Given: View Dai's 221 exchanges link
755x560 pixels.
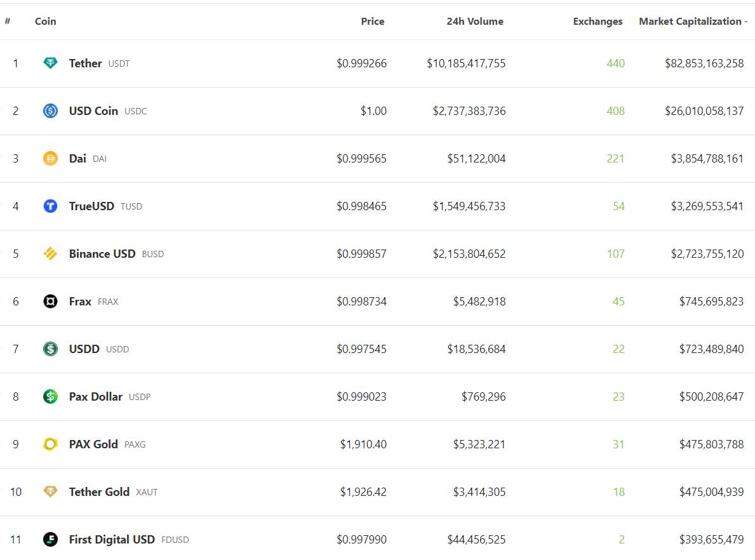Looking at the screenshot, I should pos(615,159).
